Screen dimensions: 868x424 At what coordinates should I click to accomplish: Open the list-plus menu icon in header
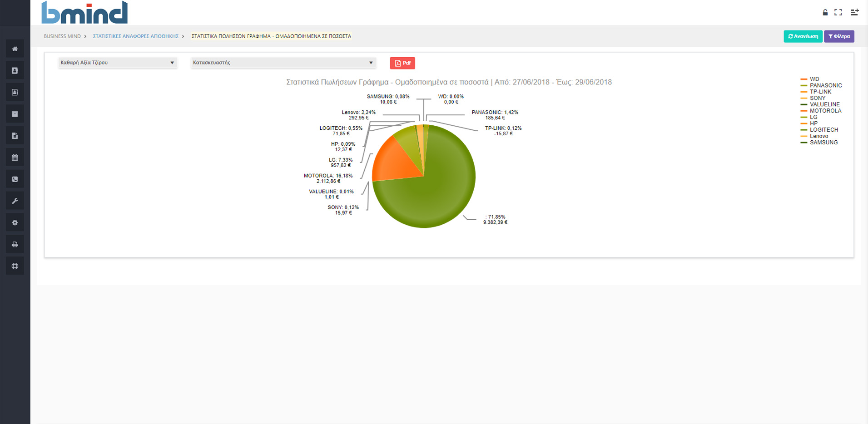pyautogui.click(x=854, y=12)
